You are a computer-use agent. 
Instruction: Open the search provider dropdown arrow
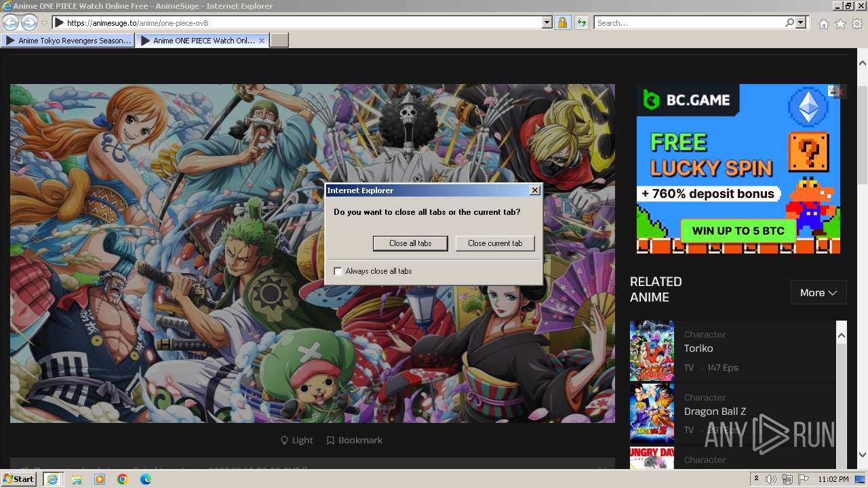click(801, 23)
